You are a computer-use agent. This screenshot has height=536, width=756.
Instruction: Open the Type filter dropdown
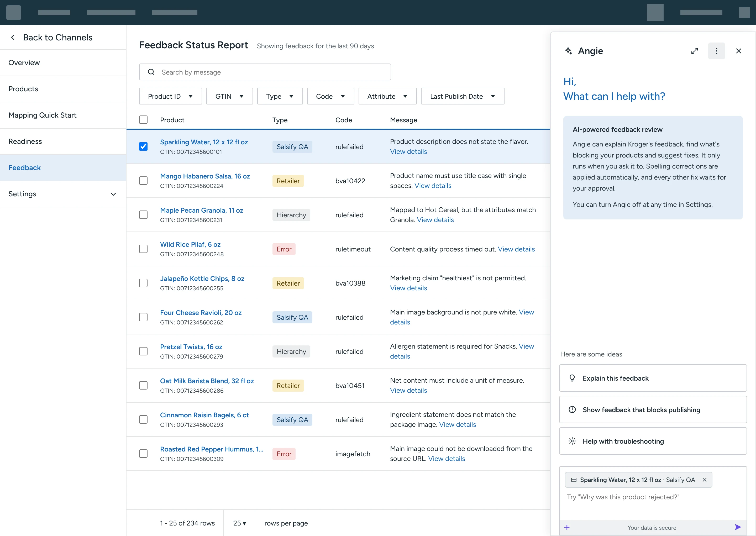[x=280, y=96]
